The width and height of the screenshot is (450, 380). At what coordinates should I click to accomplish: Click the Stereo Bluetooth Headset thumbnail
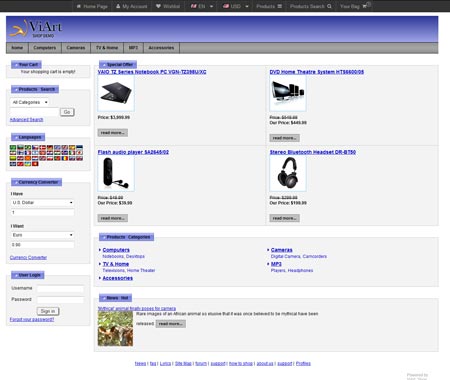288,173
